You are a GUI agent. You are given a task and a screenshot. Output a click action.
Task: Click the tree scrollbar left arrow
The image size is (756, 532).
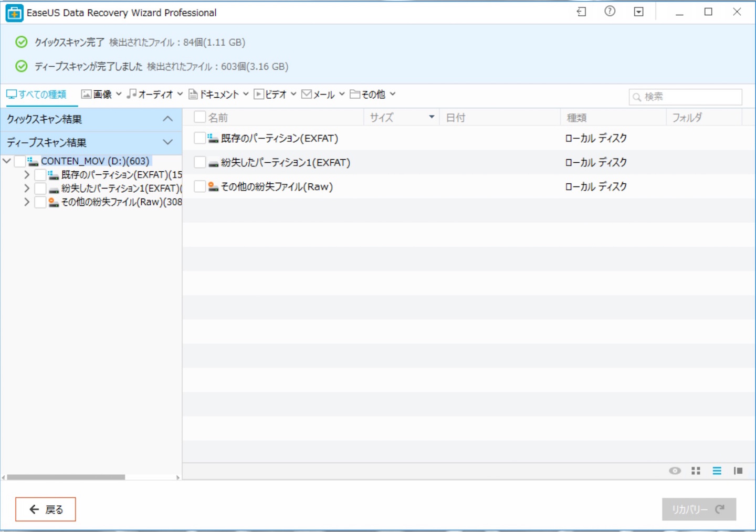[x=4, y=477]
